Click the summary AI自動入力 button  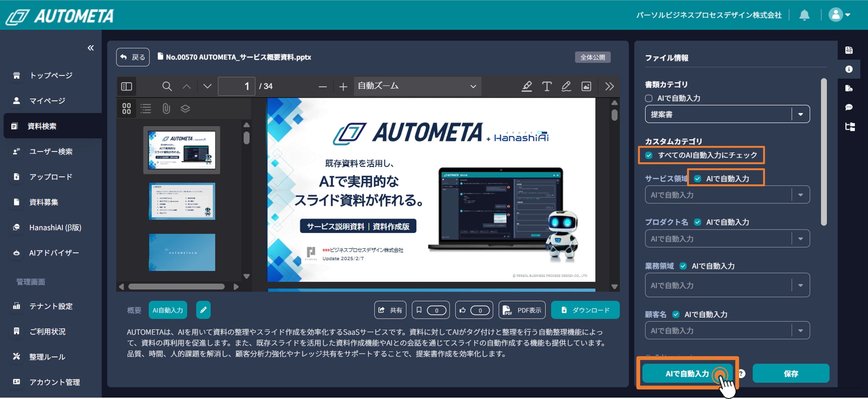tap(168, 310)
